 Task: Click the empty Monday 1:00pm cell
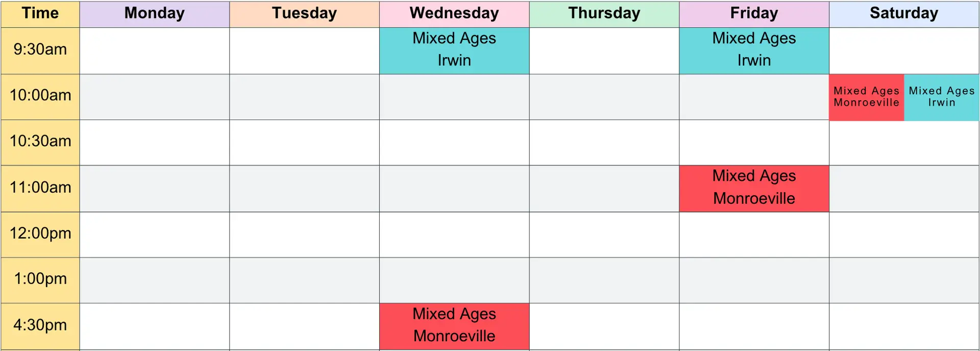pos(155,280)
